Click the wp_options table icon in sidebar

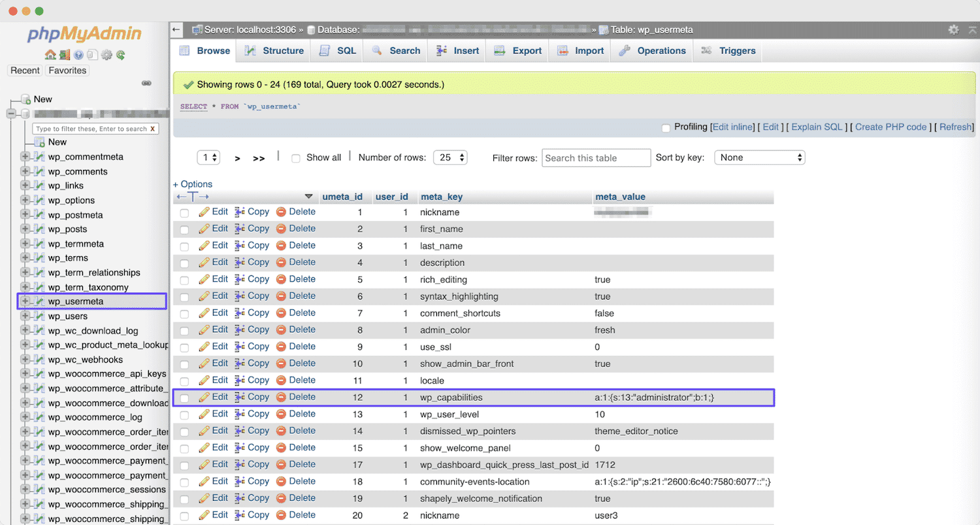[x=39, y=201]
